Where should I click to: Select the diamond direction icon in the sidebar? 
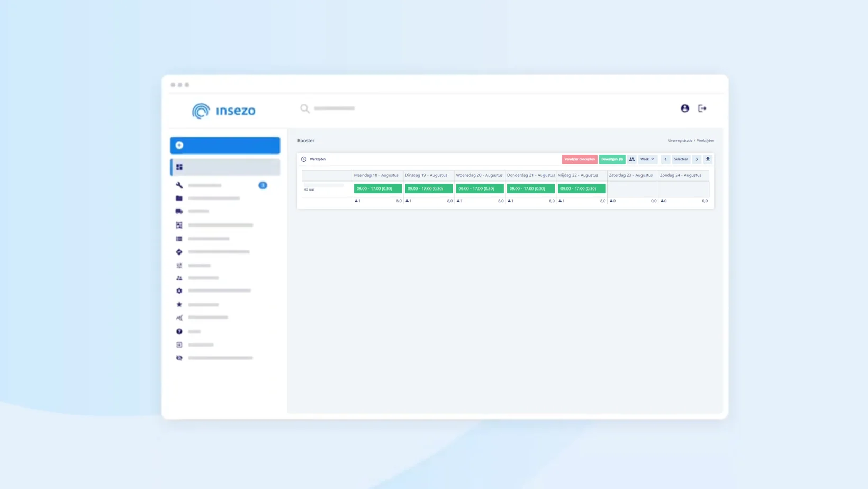click(x=179, y=252)
